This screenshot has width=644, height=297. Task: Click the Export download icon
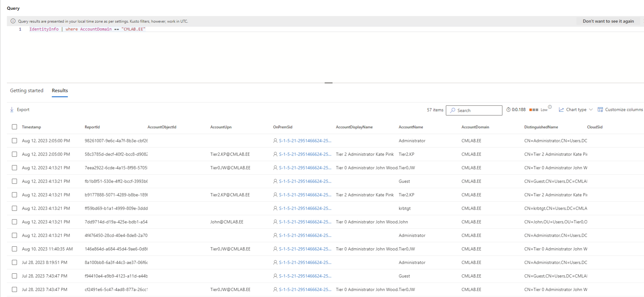tap(12, 110)
